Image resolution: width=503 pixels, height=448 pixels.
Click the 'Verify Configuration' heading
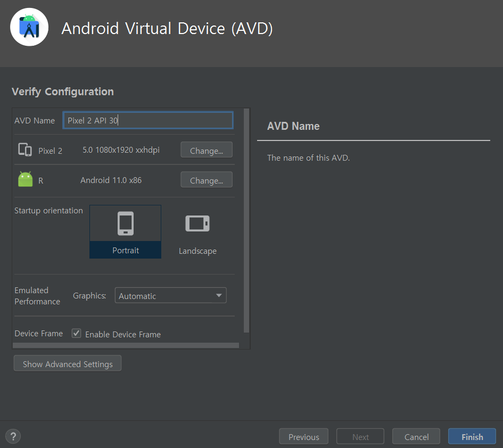63,92
